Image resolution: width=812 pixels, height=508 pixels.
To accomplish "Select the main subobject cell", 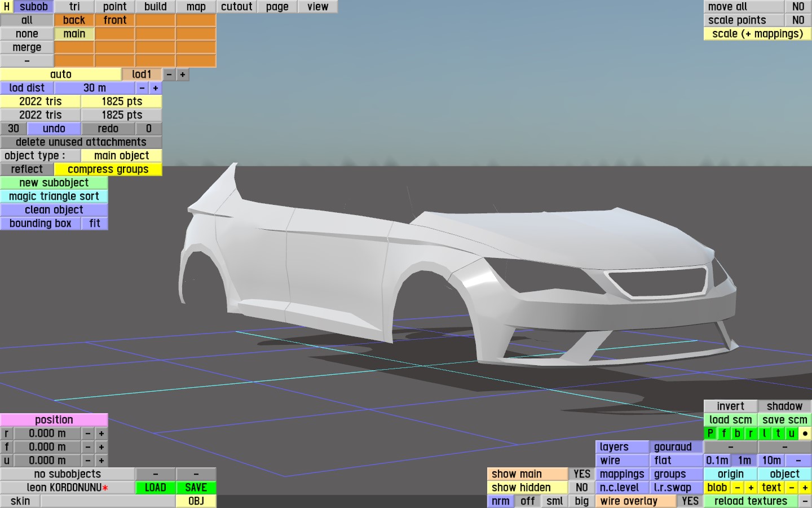I will tap(74, 34).
